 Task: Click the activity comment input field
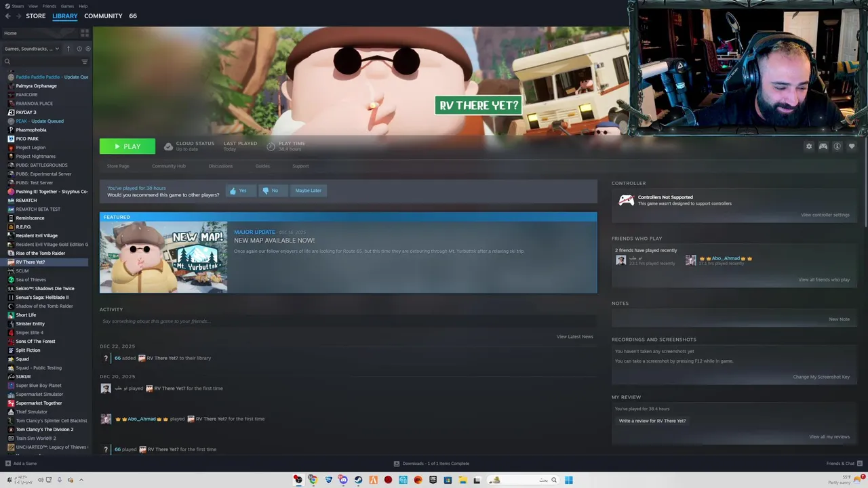[x=348, y=321]
